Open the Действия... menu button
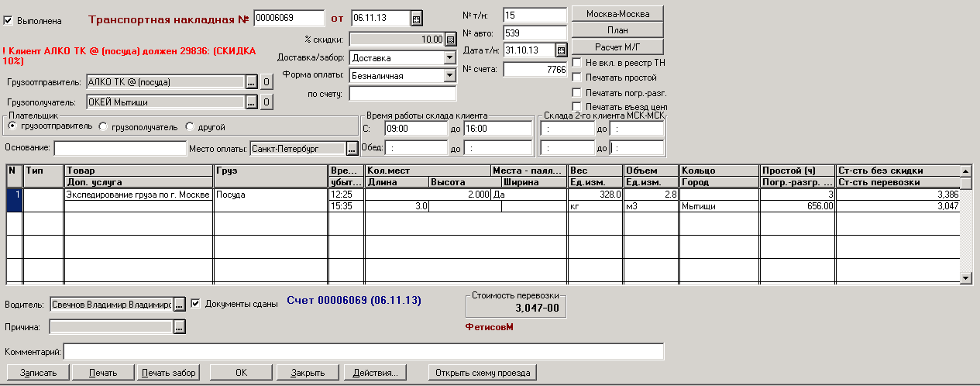 374,373
